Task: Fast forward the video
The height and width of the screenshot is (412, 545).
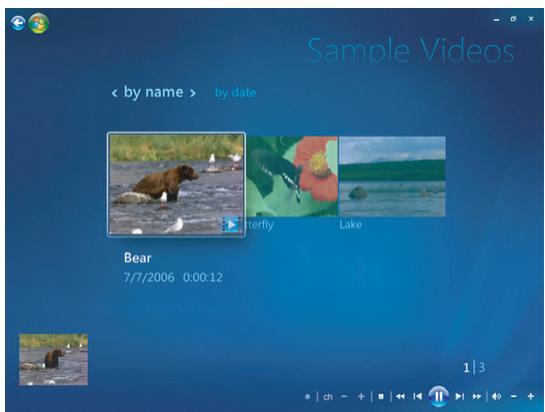Action: [477, 396]
